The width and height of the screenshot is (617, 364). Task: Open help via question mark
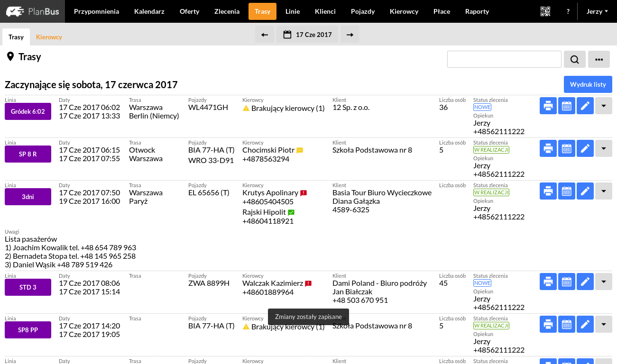click(568, 11)
